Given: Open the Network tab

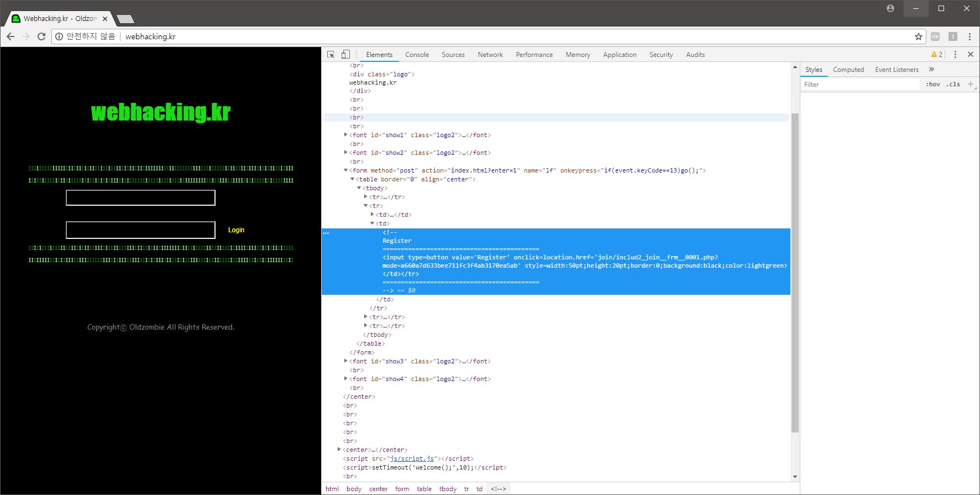Looking at the screenshot, I should (x=490, y=55).
